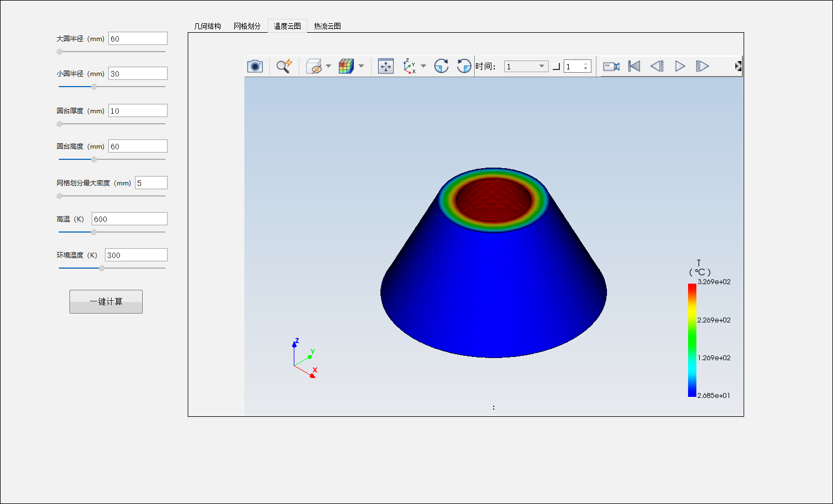Screen dimensions: 833x504
Task: Click the 小圆半径 input field
Action: coord(138,73)
